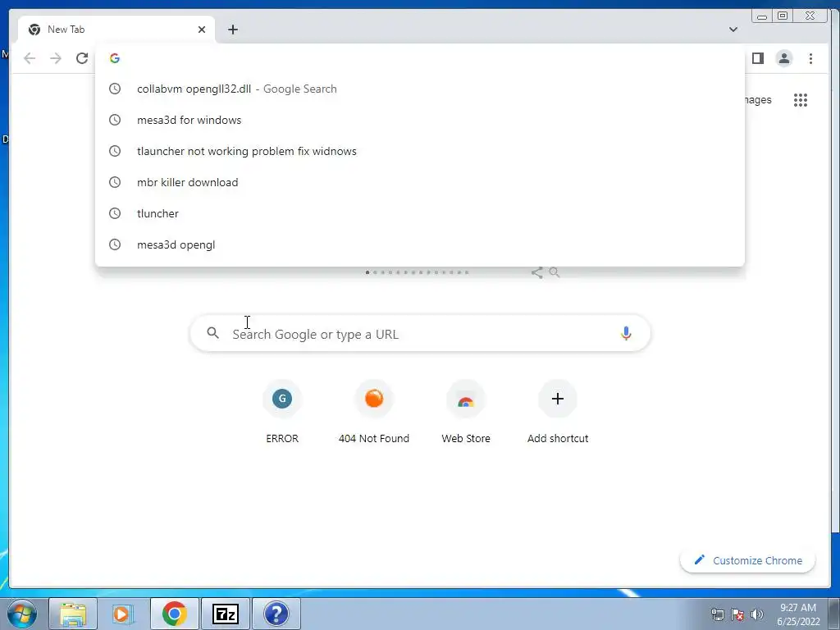Screen dimensions: 840x630
Task: Click the first doodle carousel dot
Action: [x=367, y=272]
